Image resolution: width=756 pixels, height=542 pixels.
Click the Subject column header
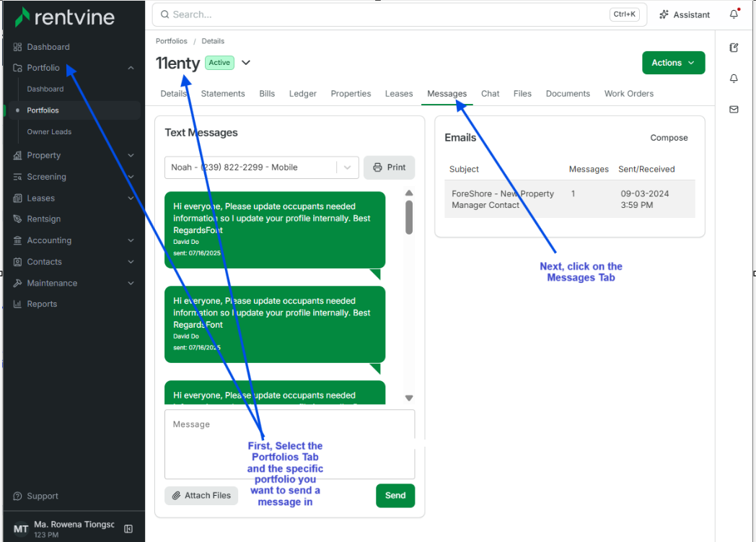click(464, 170)
